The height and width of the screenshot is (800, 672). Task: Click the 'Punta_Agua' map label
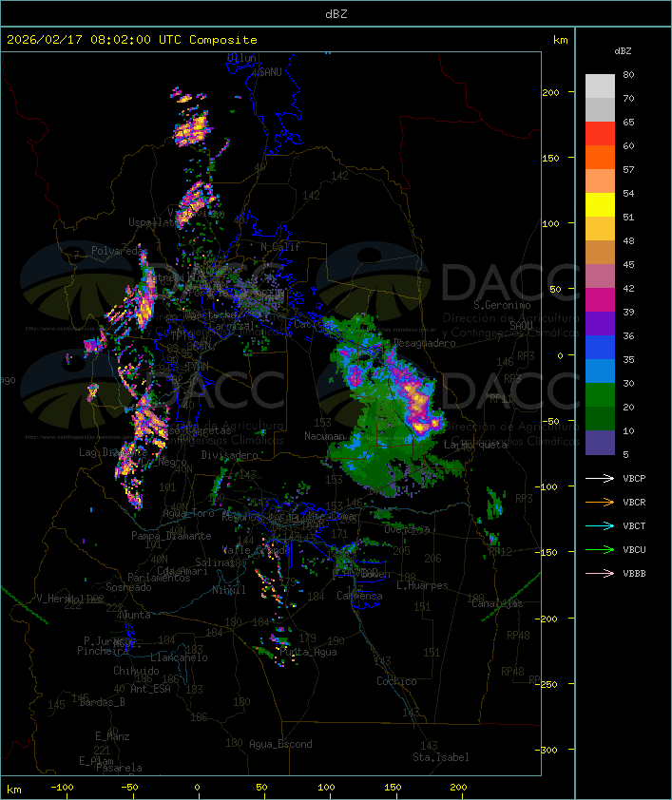coord(308,652)
